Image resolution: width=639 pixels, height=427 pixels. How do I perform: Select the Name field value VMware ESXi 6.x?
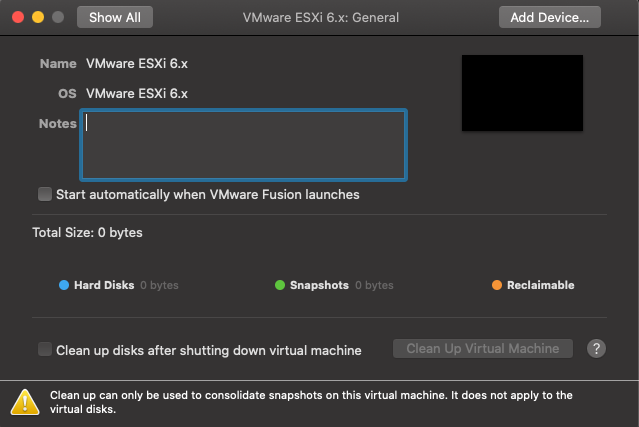tap(137, 64)
